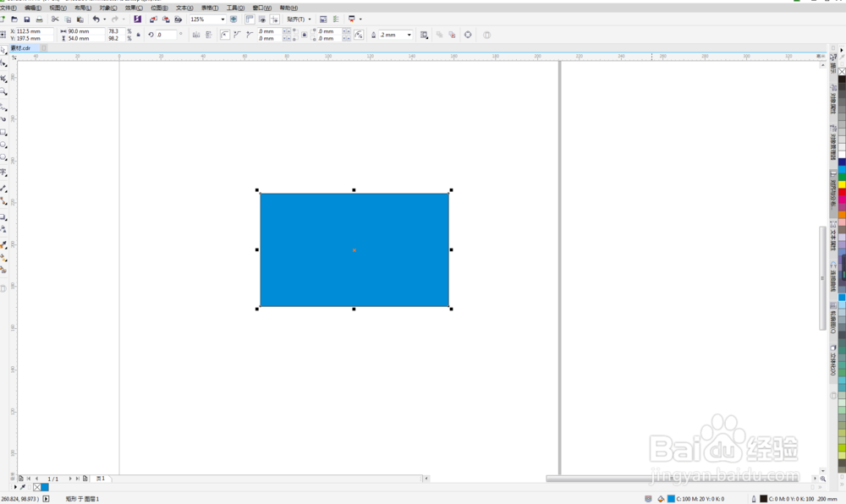
Task: Select the Text tool
Action: [3, 173]
